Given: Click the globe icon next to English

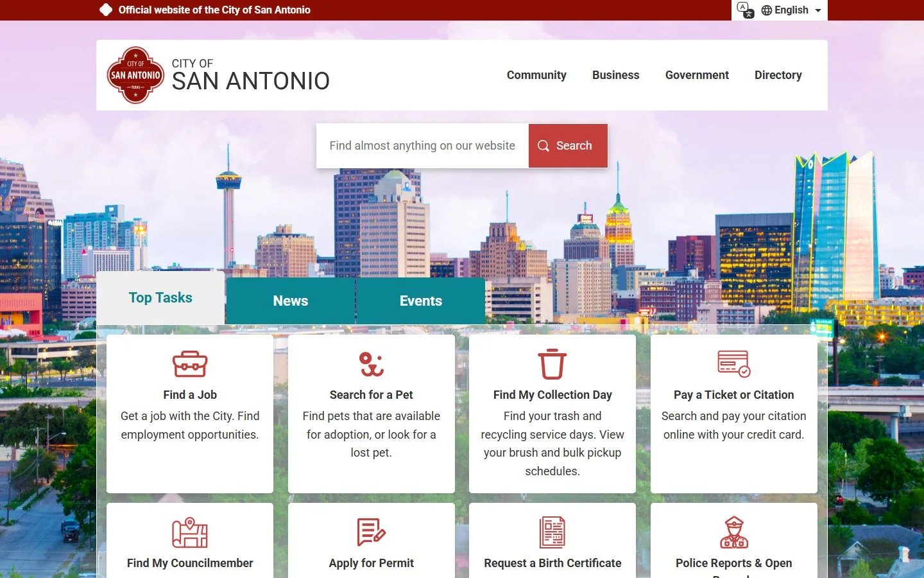Looking at the screenshot, I should click(x=766, y=10).
